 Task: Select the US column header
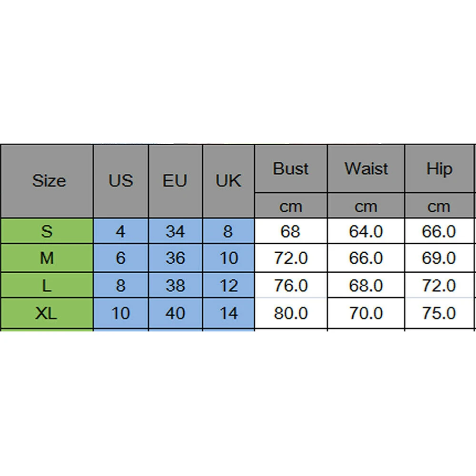121,181
